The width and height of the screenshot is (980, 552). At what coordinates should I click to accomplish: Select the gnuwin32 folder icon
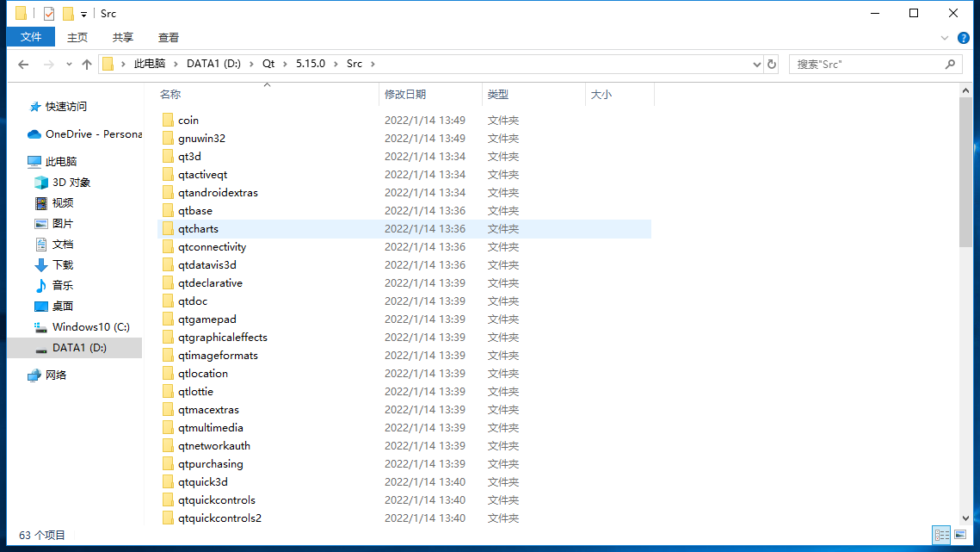pyautogui.click(x=168, y=139)
